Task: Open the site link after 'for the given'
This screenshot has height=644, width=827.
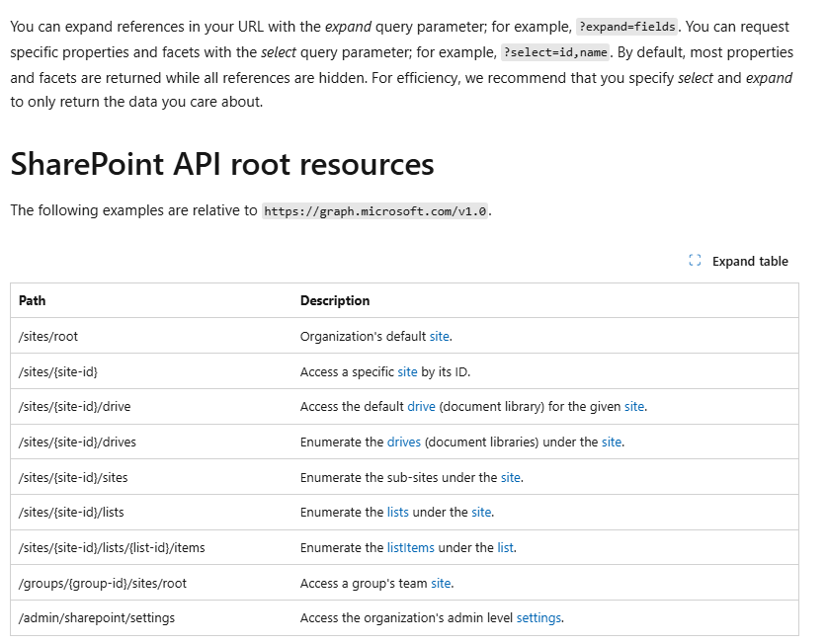Action: pyautogui.click(x=634, y=407)
